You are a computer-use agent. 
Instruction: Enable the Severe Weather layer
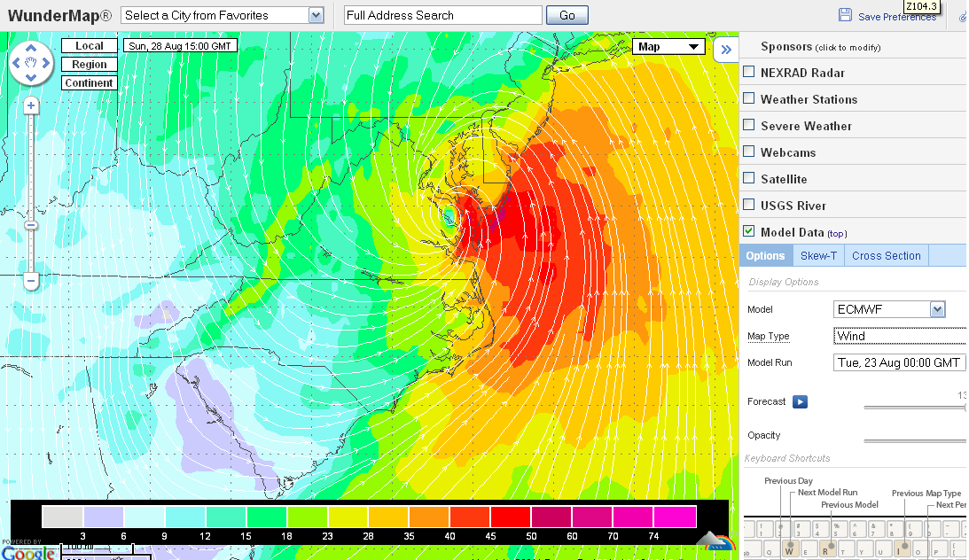[x=749, y=125]
